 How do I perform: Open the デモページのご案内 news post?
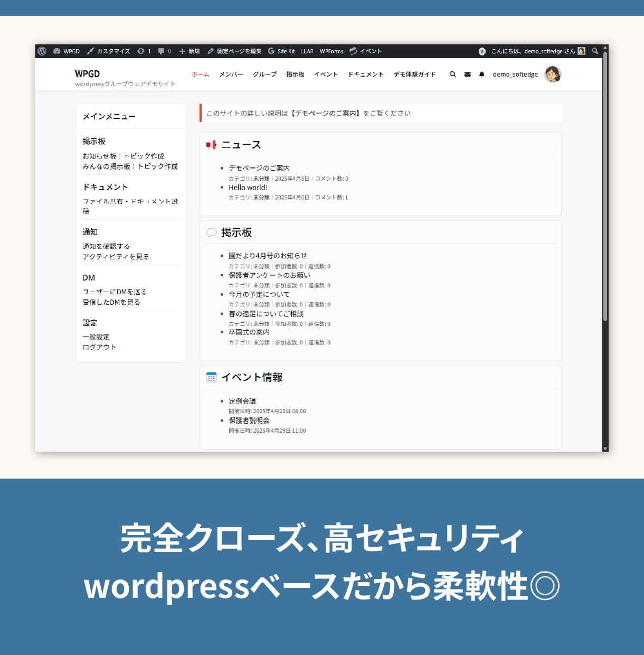coord(259,168)
